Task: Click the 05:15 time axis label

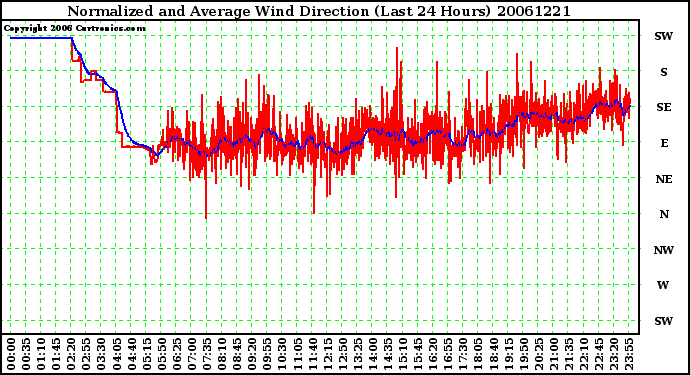Action: click(x=146, y=354)
